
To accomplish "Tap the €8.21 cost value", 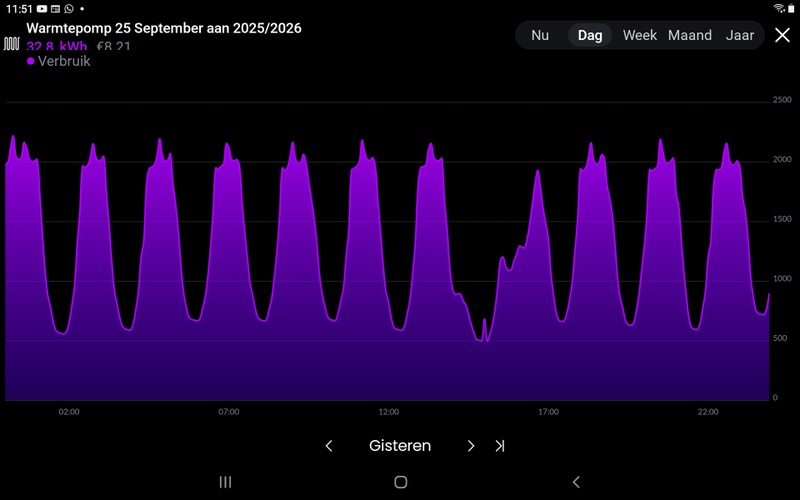I will tap(113, 46).
